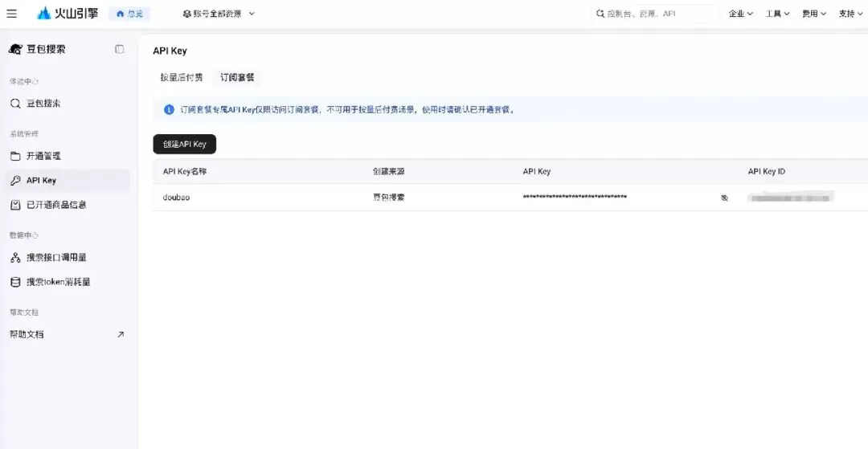Screen dimensions: 868x449
Task: Click the key icon beside API Key
Action: pos(15,180)
